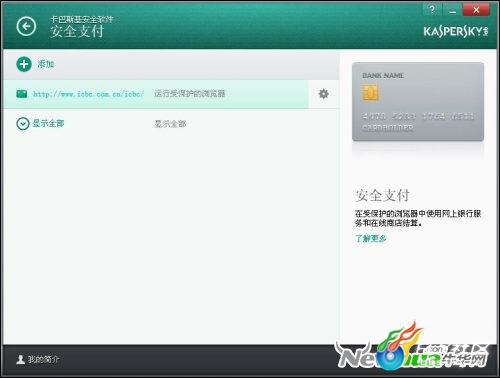The height and width of the screenshot is (378, 500).
Task: Open the icbc.com.cn website link
Action: point(88,94)
